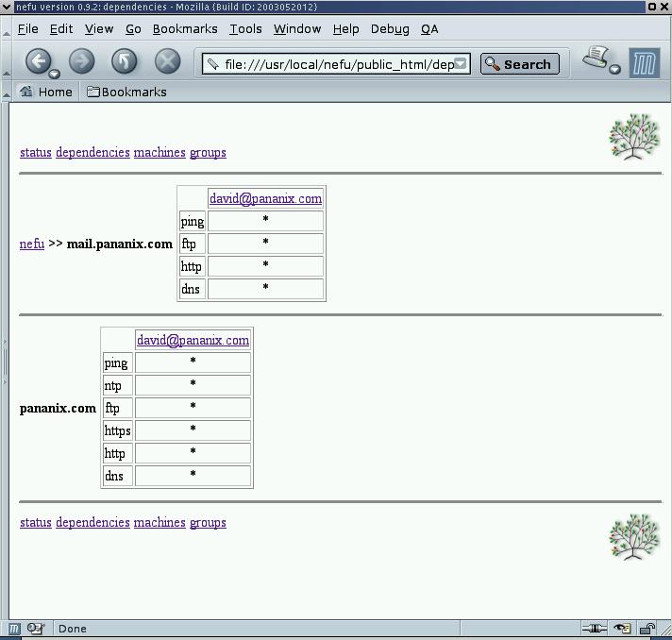This screenshot has width=672, height=640.
Task: Click the top dependencies link
Action: click(92, 152)
